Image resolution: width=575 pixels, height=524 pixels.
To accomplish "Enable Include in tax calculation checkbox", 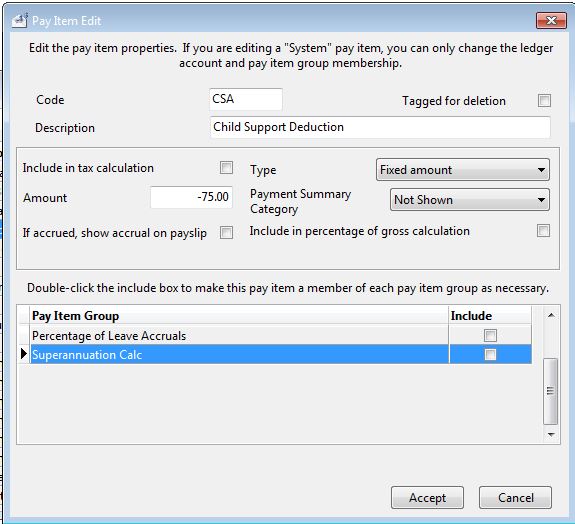I will point(226,168).
